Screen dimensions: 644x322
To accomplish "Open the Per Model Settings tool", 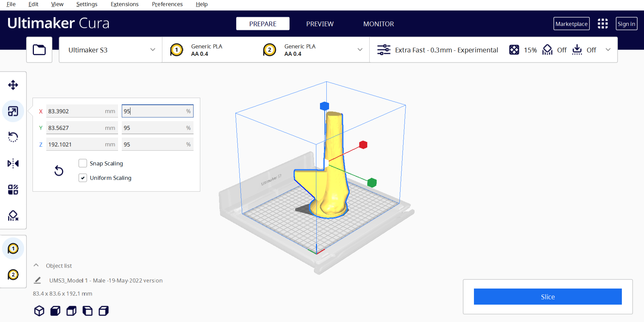I will point(13,190).
